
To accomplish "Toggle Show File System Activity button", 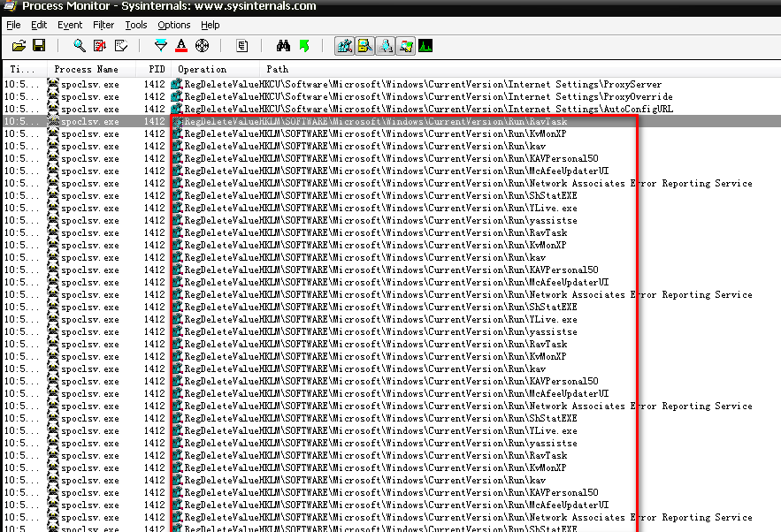I will pyautogui.click(x=365, y=45).
